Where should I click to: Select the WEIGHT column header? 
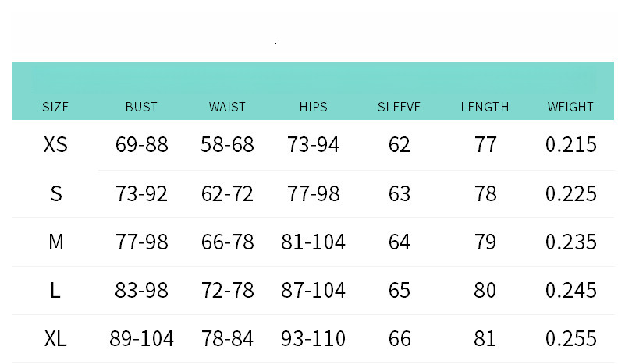click(x=570, y=107)
